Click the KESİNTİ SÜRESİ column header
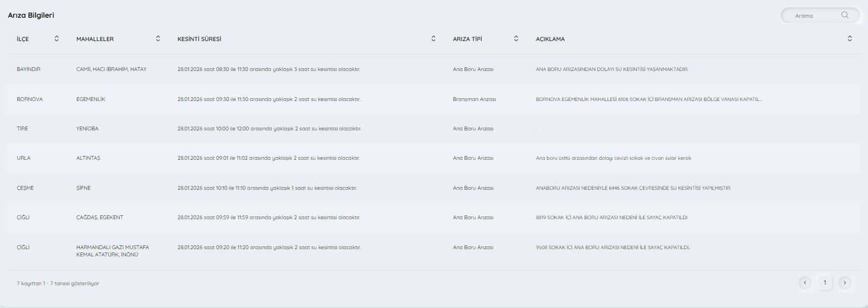The width and height of the screenshot is (868, 308). click(199, 39)
